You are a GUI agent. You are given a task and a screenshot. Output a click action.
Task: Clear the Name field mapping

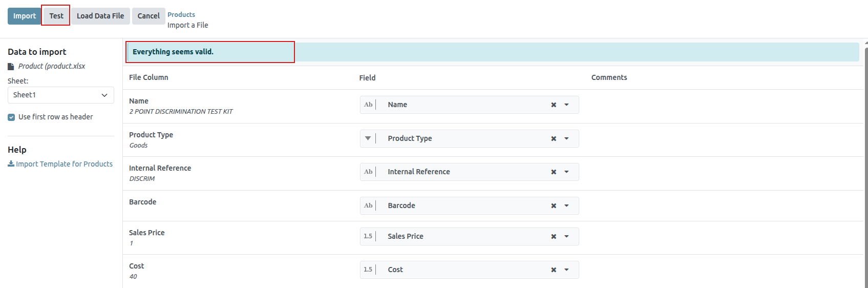[x=553, y=105]
